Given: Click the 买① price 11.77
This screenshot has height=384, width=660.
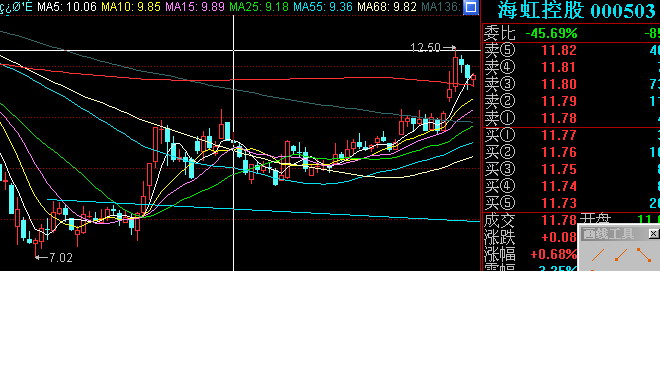Looking at the screenshot, I should coord(559,135).
